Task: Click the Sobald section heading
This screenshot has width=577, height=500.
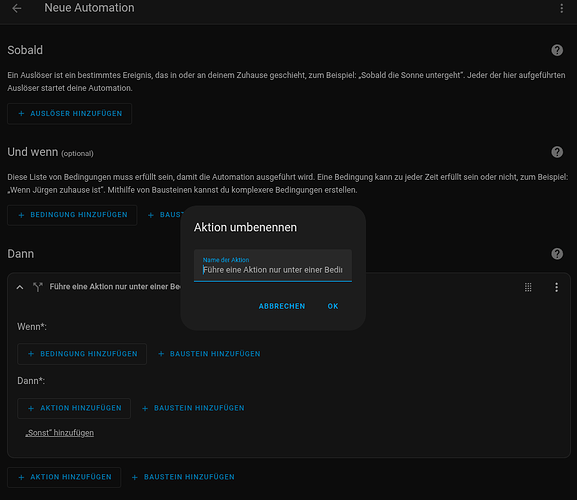Action: pos(25,50)
